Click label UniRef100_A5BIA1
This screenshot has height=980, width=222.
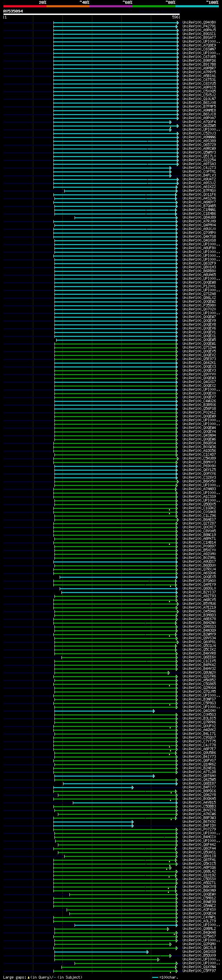point(199,76)
